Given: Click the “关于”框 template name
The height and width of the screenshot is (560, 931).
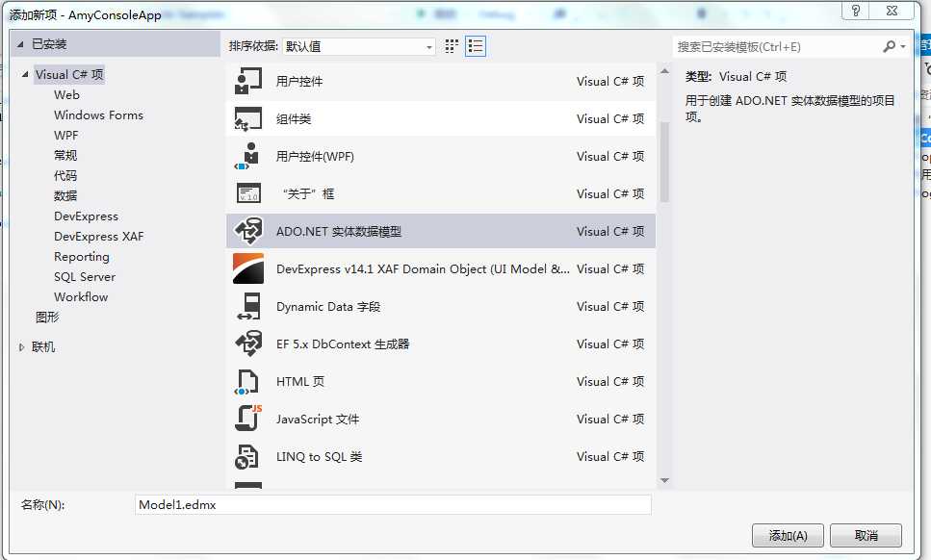Looking at the screenshot, I should click(x=308, y=193).
